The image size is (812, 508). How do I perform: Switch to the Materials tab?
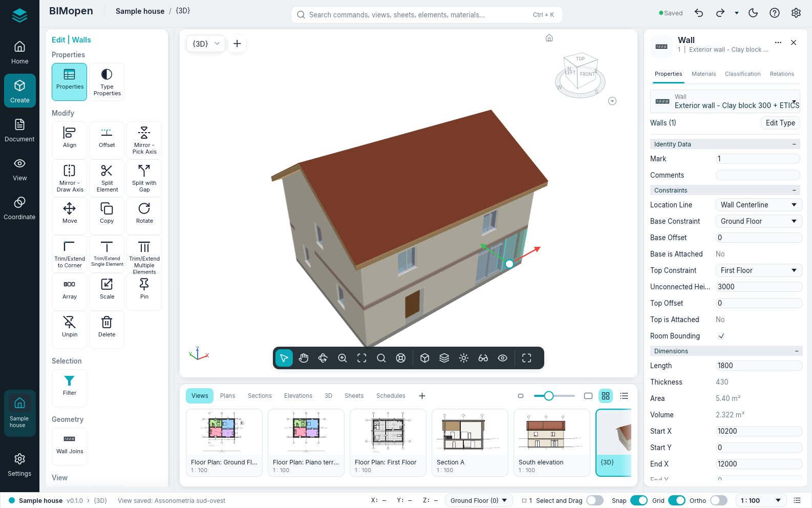coord(703,74)
